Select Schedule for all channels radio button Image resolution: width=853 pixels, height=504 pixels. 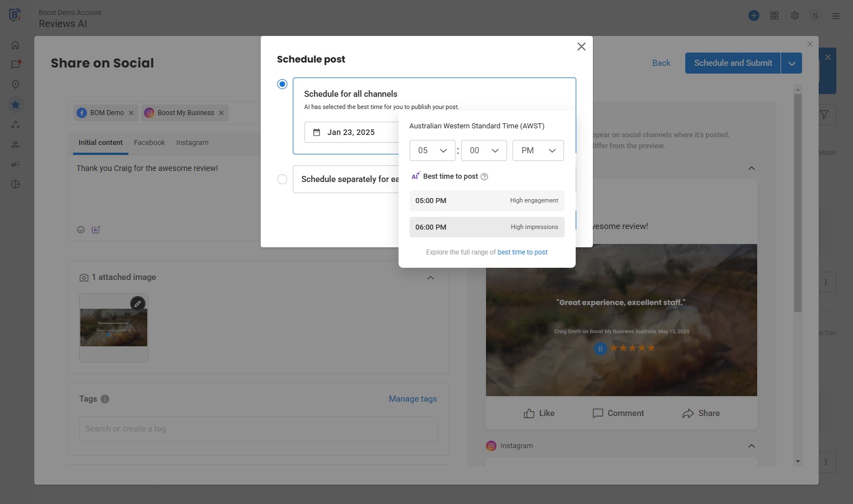(282, 84)
